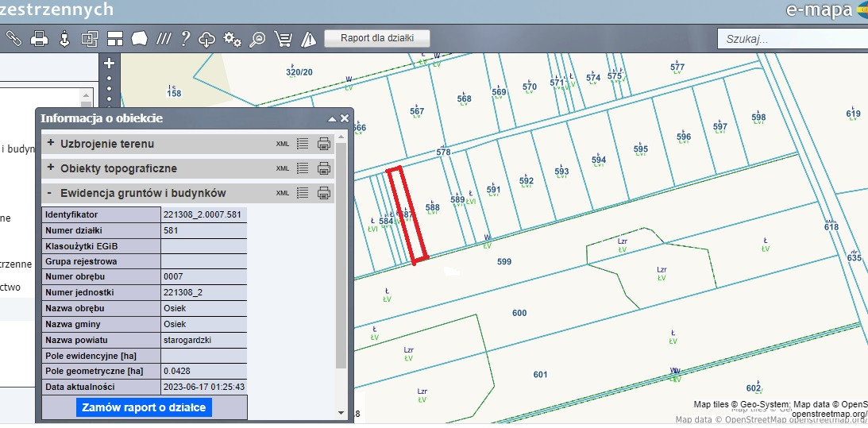Export Obiekty topograficzne as XML
The width and height of the screenshot is (868, 428).
283,168
